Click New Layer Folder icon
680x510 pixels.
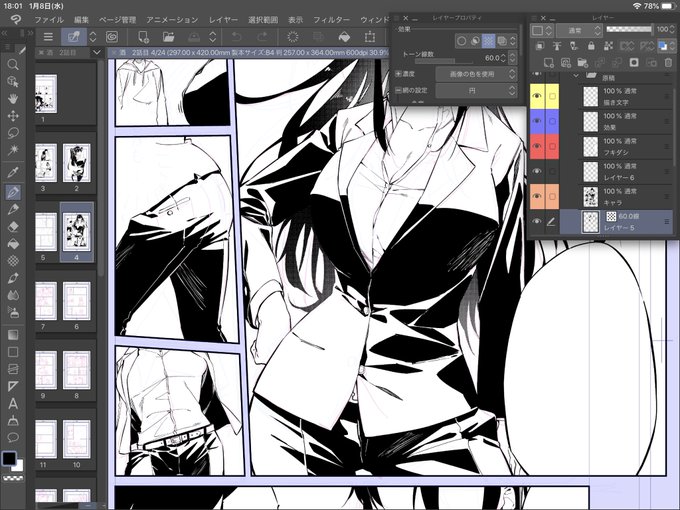click(x=582, y=63)
